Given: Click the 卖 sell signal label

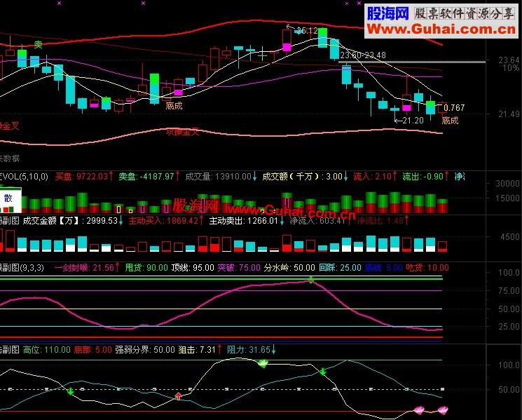Looking at the screenshot, I should (x=39, y=44).
